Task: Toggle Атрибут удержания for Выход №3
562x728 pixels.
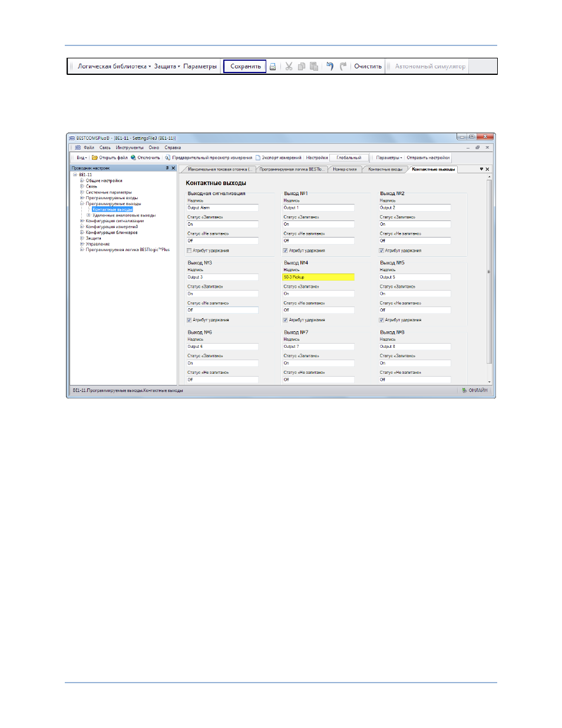Action: click(189, 320)
